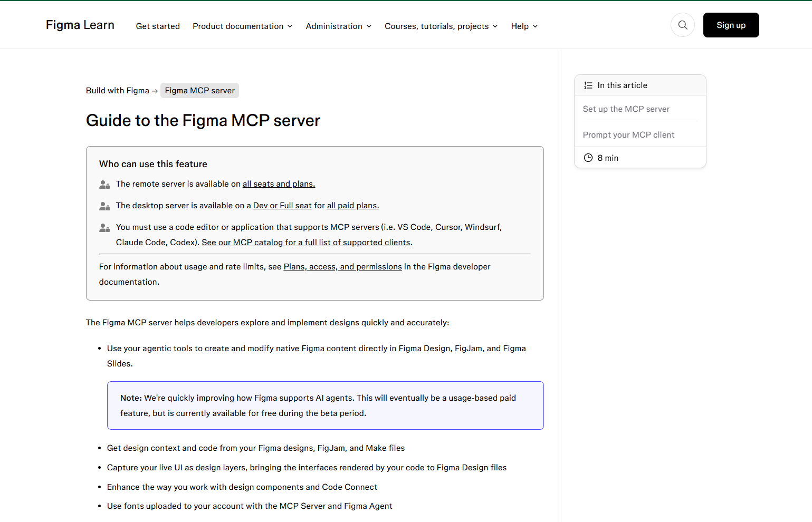The width and height of the screenshot is (812, 522).
Task: Click the Sign up button
Action: pyautogui.click(x=731, y=25)
